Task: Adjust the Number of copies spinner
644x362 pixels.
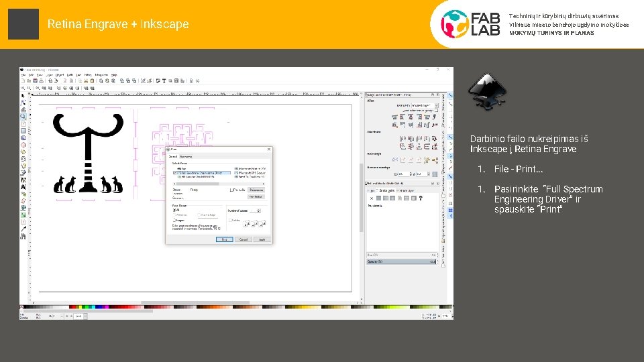Action: point(255,211)
